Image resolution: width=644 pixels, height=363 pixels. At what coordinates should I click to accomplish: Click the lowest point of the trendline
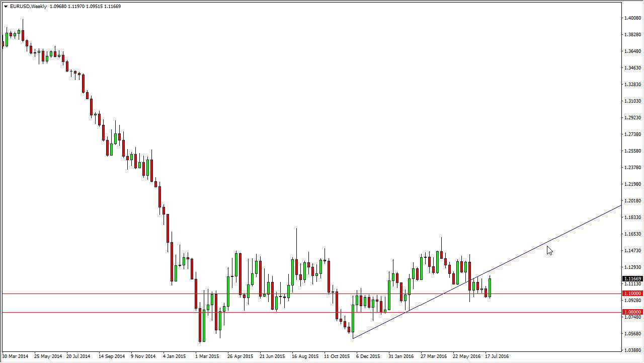[354, 338]
